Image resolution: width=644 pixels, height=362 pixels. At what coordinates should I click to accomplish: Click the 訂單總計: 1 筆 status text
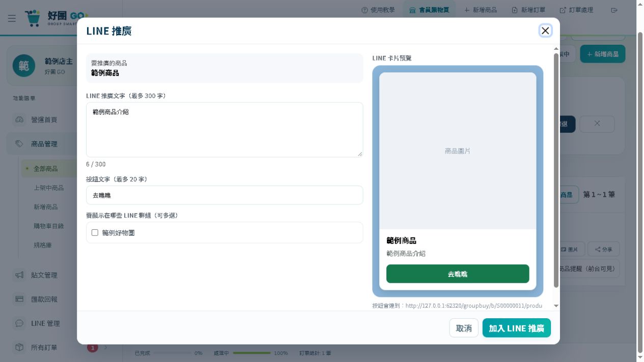[315, 353]
